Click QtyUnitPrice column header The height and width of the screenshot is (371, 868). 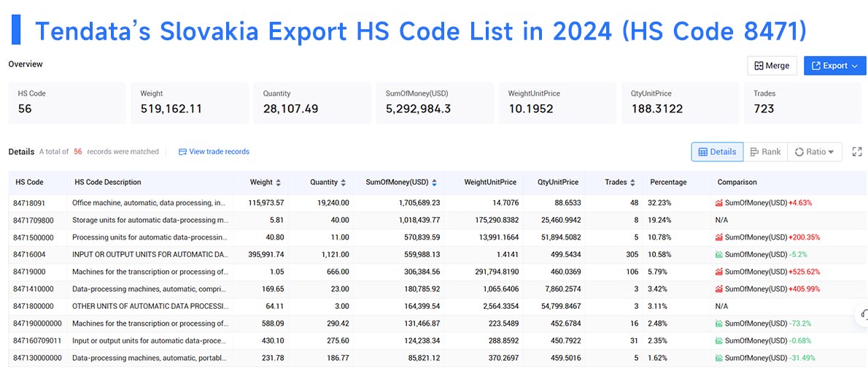click(x=558, y=182)
